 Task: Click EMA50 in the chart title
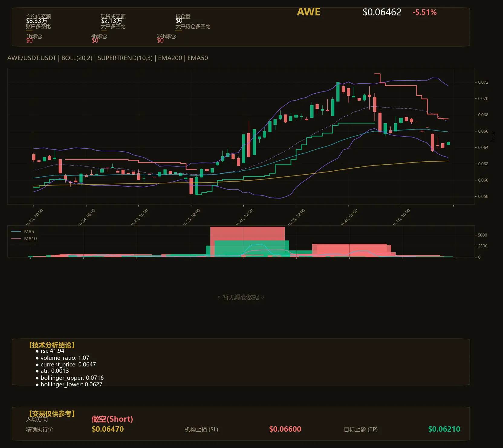(x=198, y=58)
